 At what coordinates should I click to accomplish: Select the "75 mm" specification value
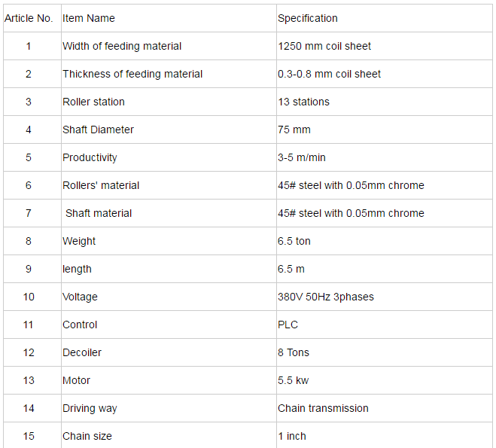tap(294, 130)
